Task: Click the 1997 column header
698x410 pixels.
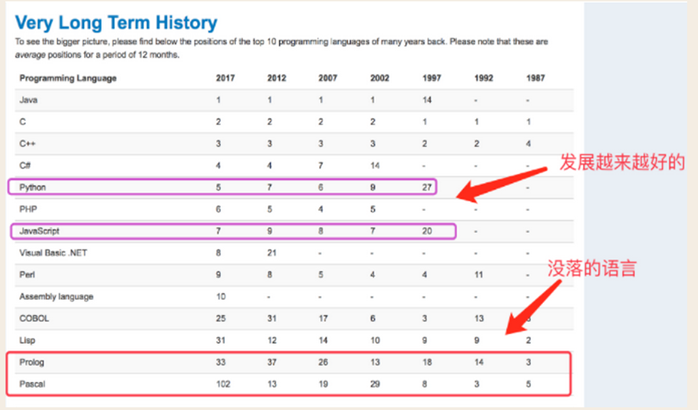Action: (431, 78)
